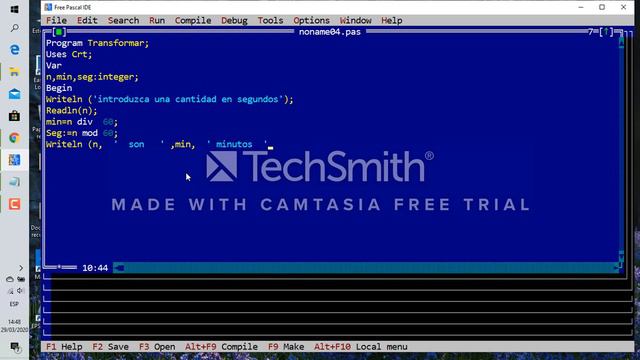The image size is (640, 360).
Task: Launch Microsoft Edge from taskbar
Action: pyautogui.click(x=14, y=50)
